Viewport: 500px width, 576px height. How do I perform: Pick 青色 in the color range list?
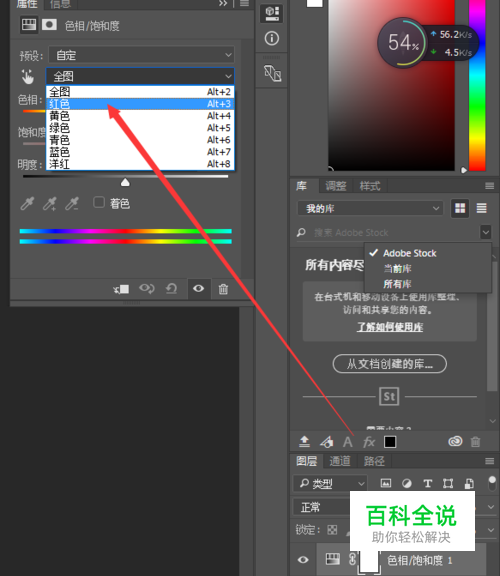tap(140, 140)
